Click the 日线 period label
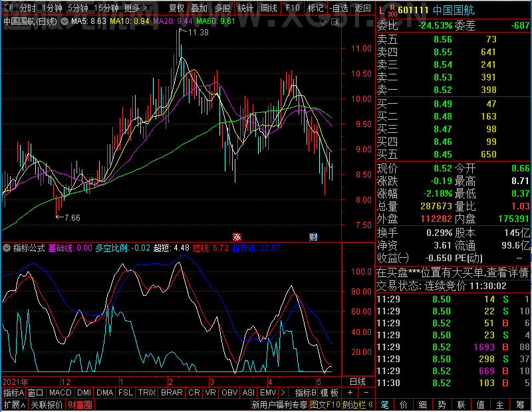Screen dimensions: 532x412 pos(358,382)
